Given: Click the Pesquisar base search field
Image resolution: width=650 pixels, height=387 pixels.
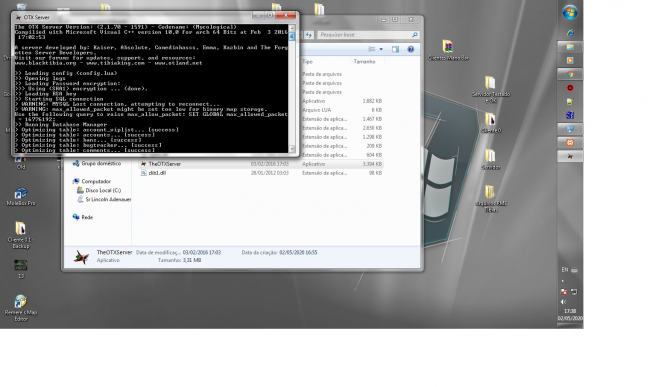Looking at the screenshot, I should (368, 35).
